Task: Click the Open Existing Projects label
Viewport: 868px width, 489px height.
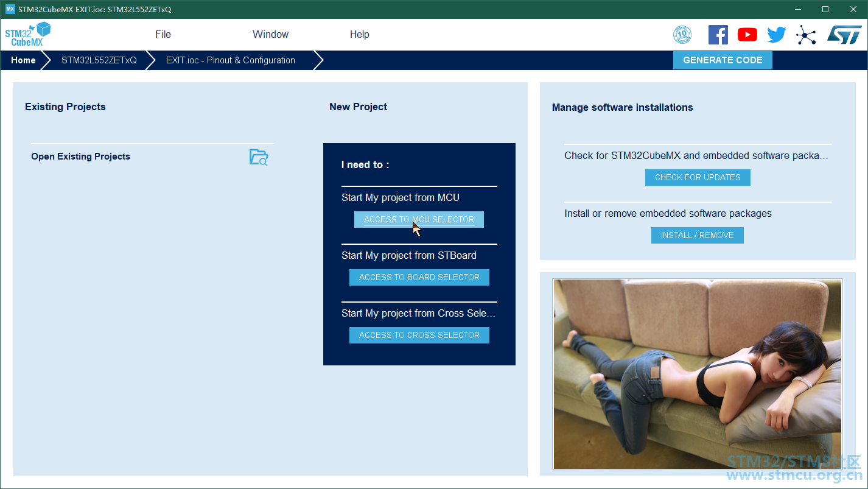Action: click(x=80, y=157)
